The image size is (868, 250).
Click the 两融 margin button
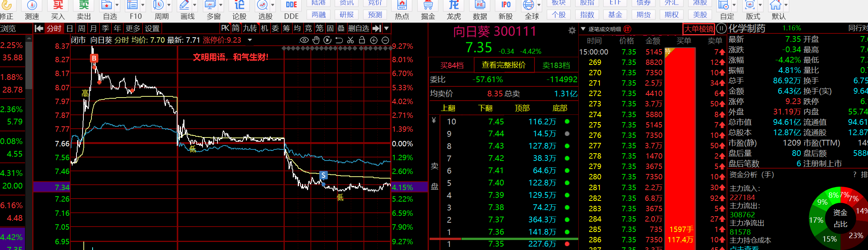tap(319, 15)
